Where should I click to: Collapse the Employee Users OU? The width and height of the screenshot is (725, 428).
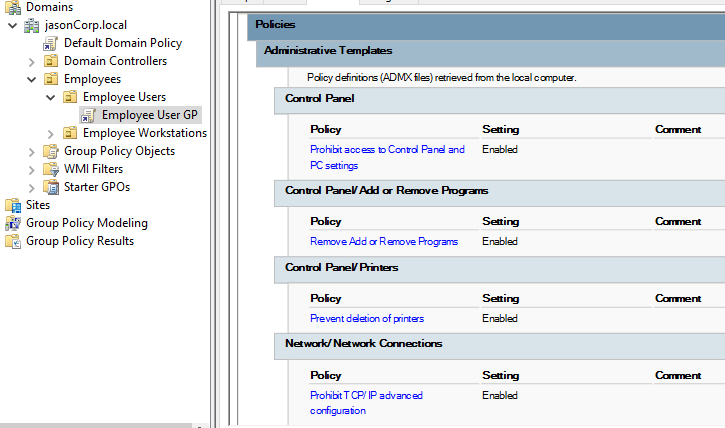(51, 97)
